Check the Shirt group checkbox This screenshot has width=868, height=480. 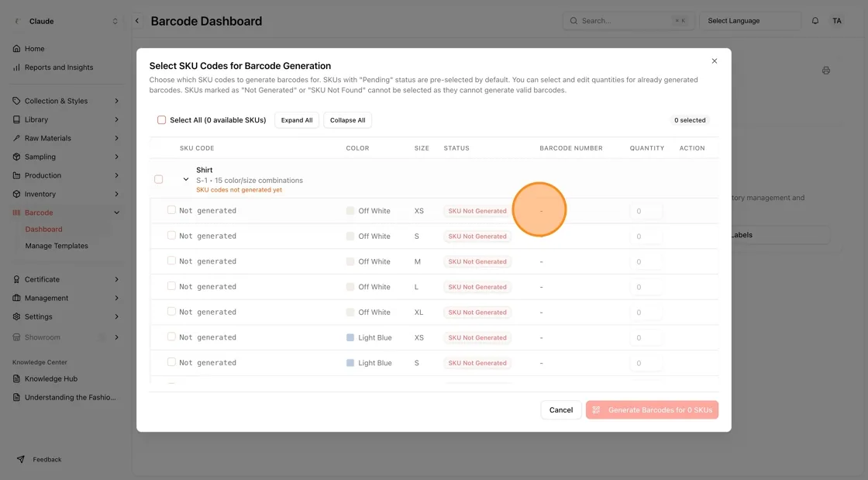click(x=159, y=179)
